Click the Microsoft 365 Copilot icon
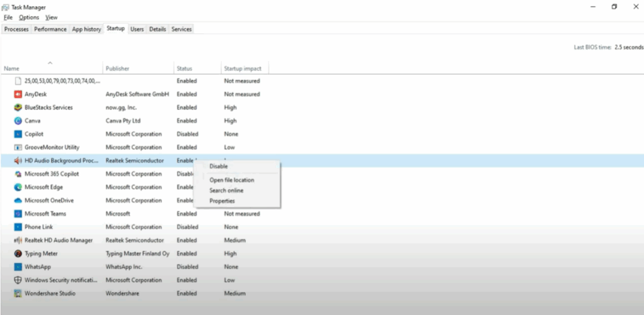This screenshot has height=315, width=644. (x=18, y=174)
